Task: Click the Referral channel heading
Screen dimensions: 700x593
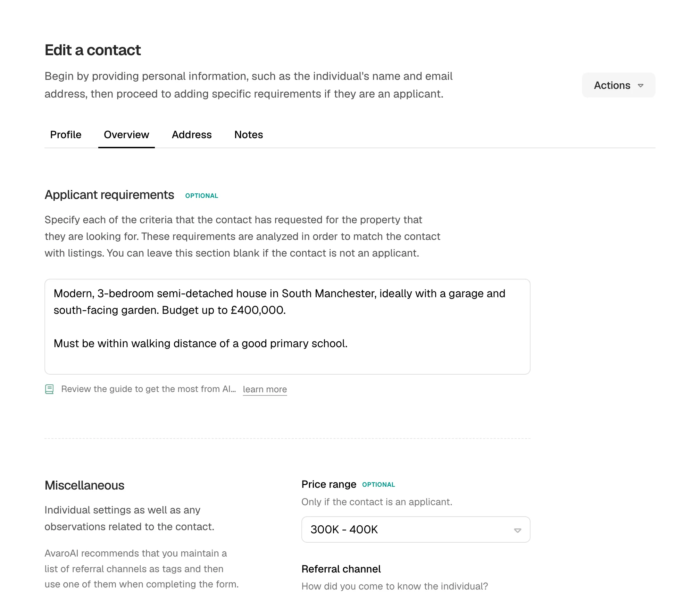Action: click(341, 569)
